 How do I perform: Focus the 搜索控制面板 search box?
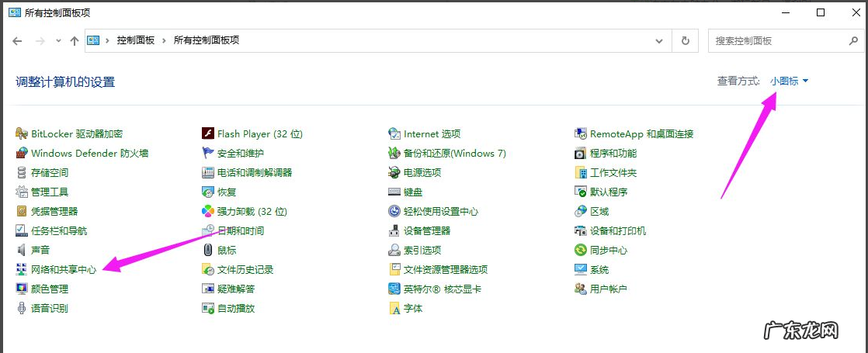coord(784,41)
